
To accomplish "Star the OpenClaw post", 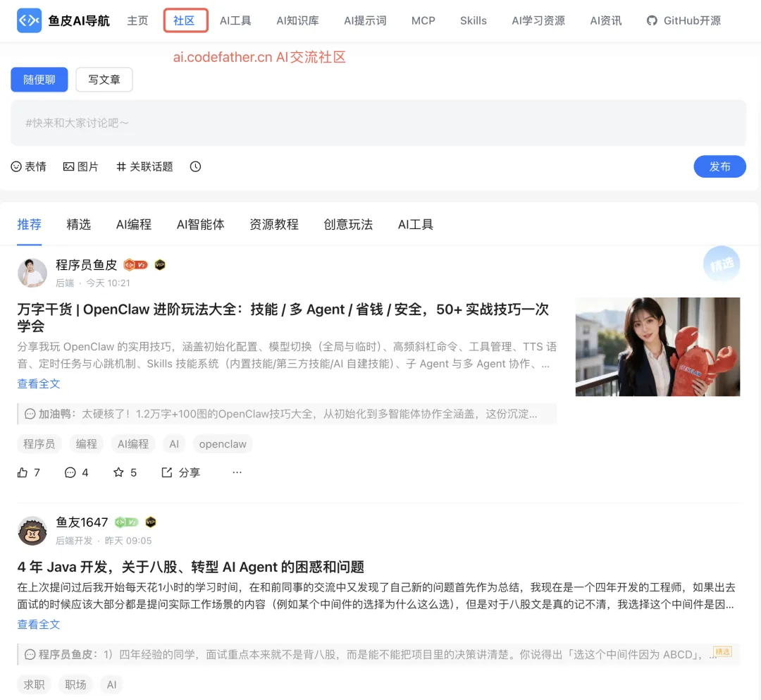I will (x=121, y=472).
